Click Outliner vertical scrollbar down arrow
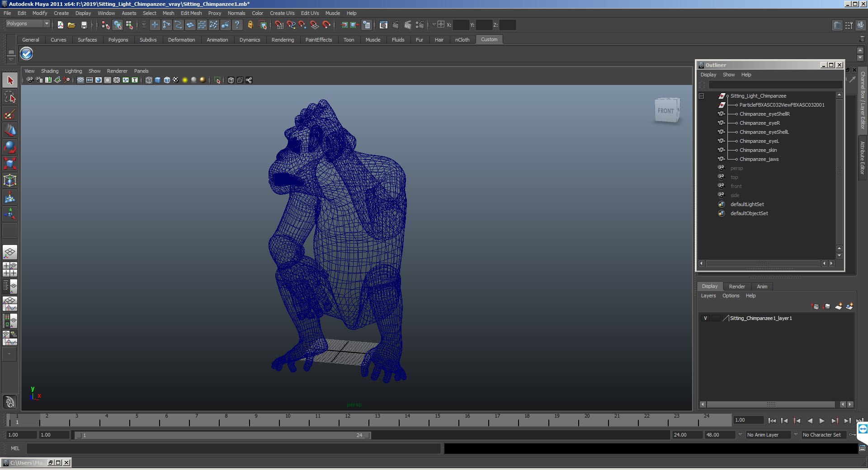Viewport: 868px width, 470px height. (840, 255)
